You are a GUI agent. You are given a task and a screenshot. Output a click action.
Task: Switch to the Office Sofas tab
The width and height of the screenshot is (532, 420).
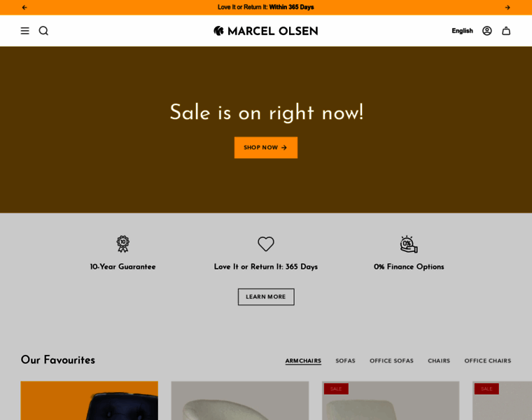[x=391, y=360]
